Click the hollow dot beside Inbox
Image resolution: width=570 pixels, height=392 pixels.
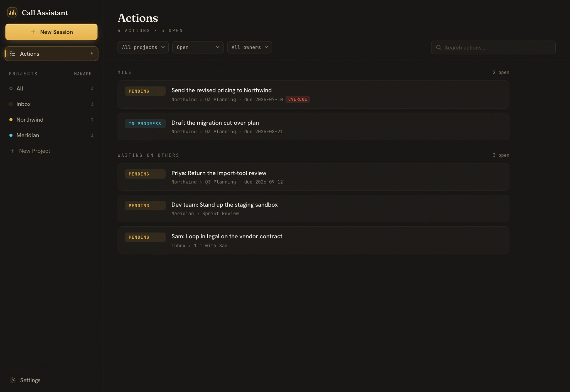(x=11, y=104)
